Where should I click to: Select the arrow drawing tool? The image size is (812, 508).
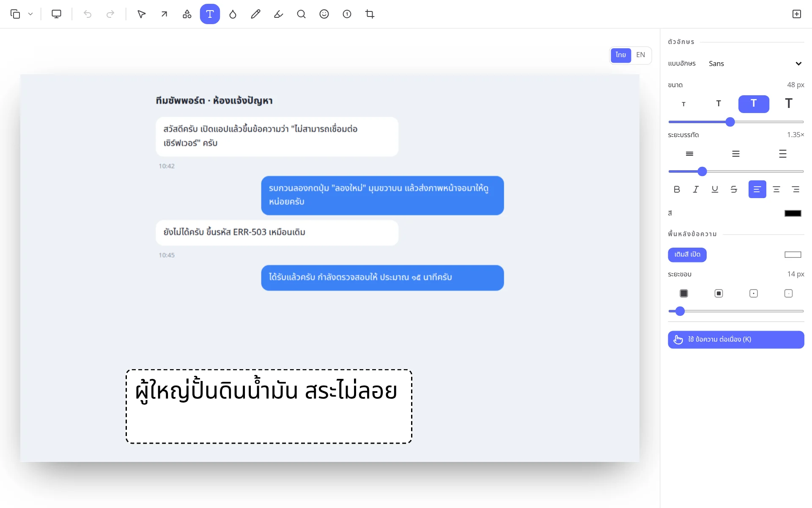pyautogui.click(x=165, y=14)
